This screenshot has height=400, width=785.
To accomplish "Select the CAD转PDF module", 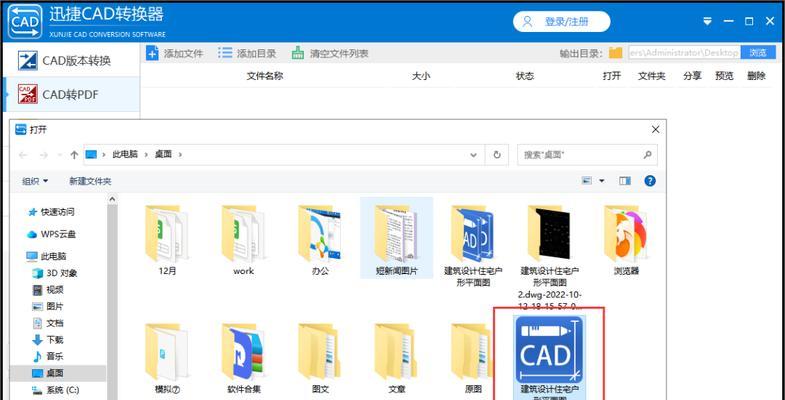I will click(71, 94).
